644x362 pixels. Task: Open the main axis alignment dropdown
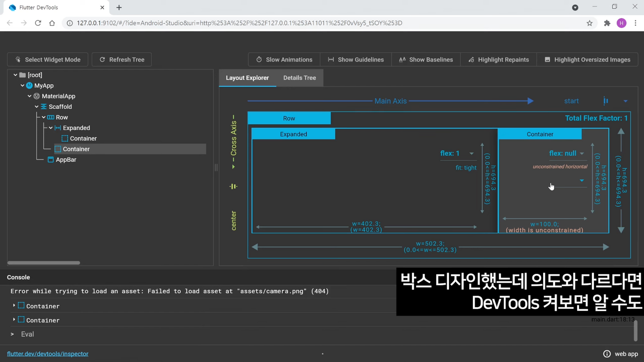coord(626,101)
